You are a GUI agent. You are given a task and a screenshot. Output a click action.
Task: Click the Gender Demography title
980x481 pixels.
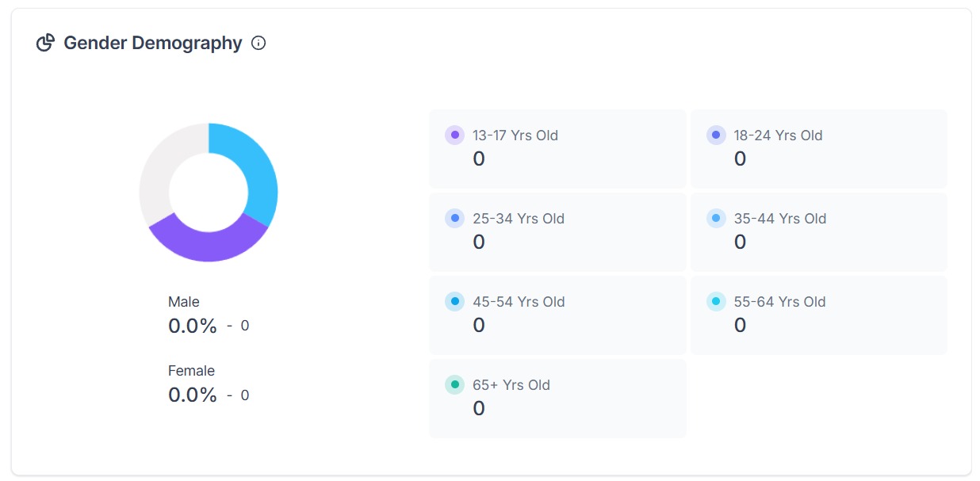coord(152,43)
